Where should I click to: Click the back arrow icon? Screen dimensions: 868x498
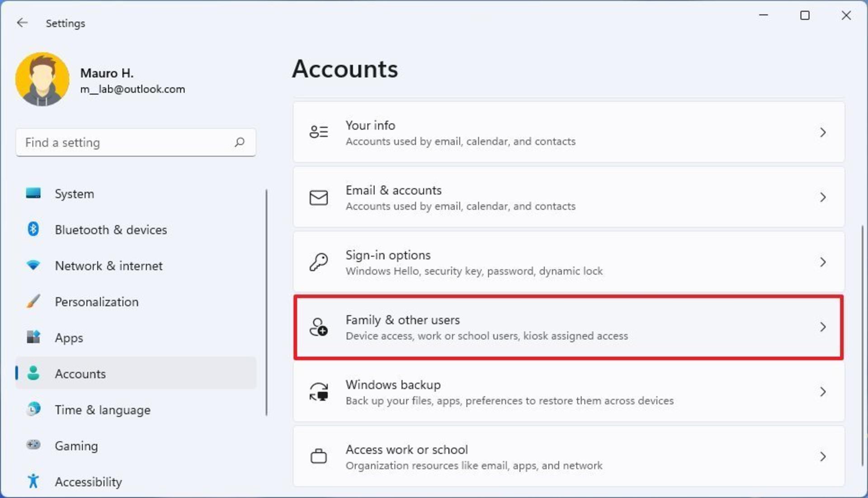(22, 23)
